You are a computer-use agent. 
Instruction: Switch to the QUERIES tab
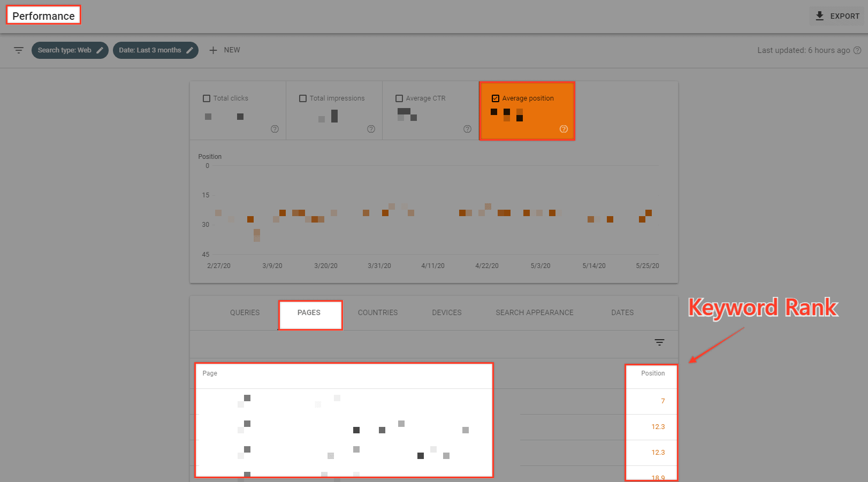coord(245,313)
